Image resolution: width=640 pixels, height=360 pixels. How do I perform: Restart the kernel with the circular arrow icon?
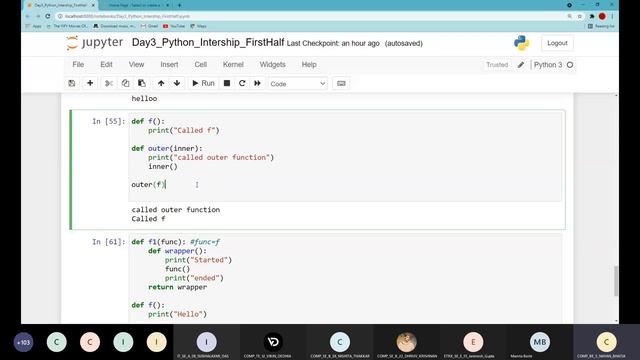click(242, 83)
